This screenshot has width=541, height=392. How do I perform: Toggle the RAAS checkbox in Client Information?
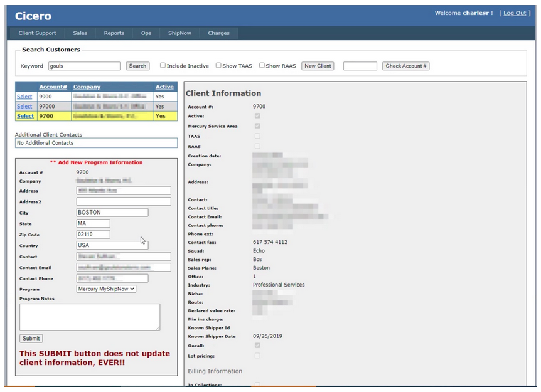(257, 146)
